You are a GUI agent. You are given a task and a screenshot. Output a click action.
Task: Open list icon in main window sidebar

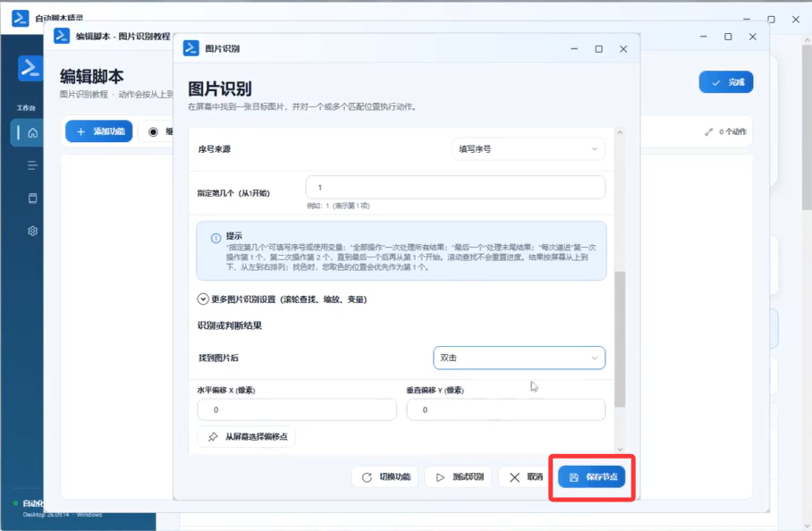32,165
